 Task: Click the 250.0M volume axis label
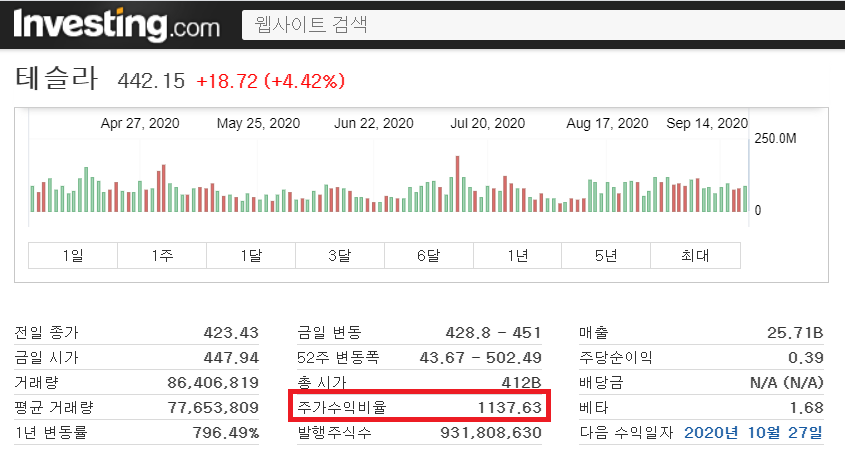coord(775,138)
